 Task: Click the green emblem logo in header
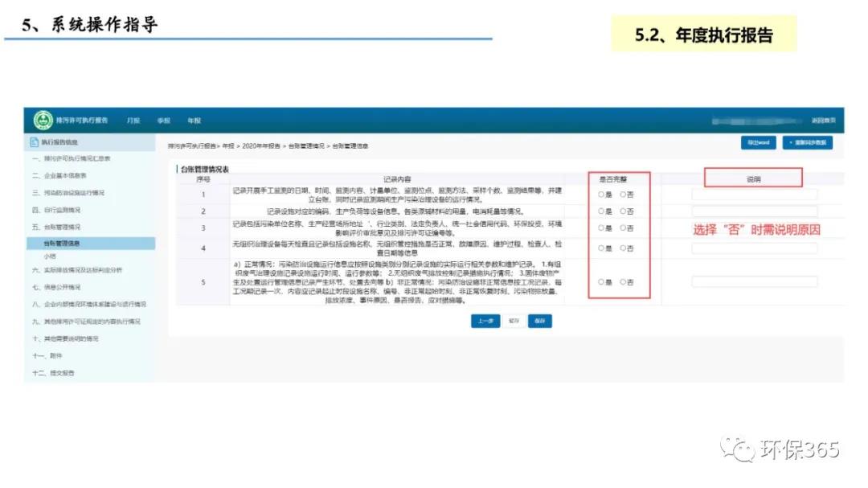tap(43, 120)
